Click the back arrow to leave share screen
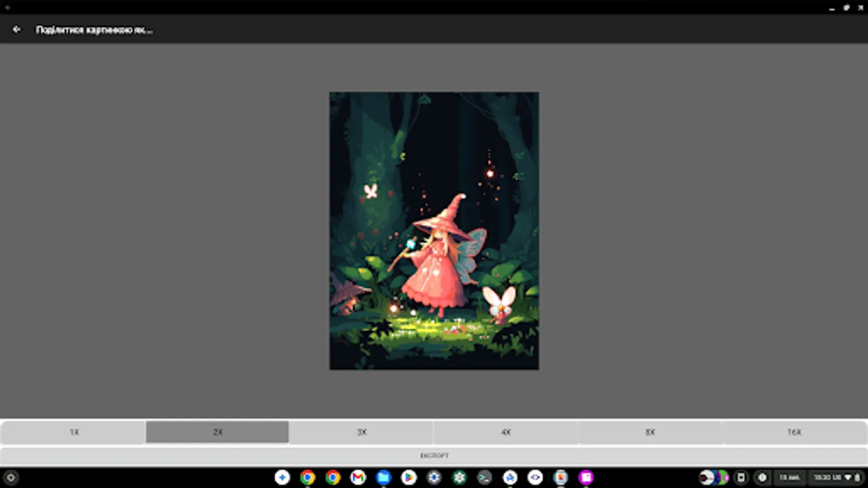Screen dimensions: 868x488 coord(16,29)
